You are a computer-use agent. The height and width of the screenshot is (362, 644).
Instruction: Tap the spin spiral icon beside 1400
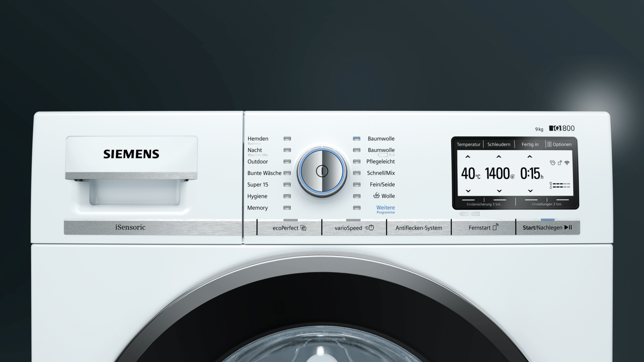click(512, 177)
